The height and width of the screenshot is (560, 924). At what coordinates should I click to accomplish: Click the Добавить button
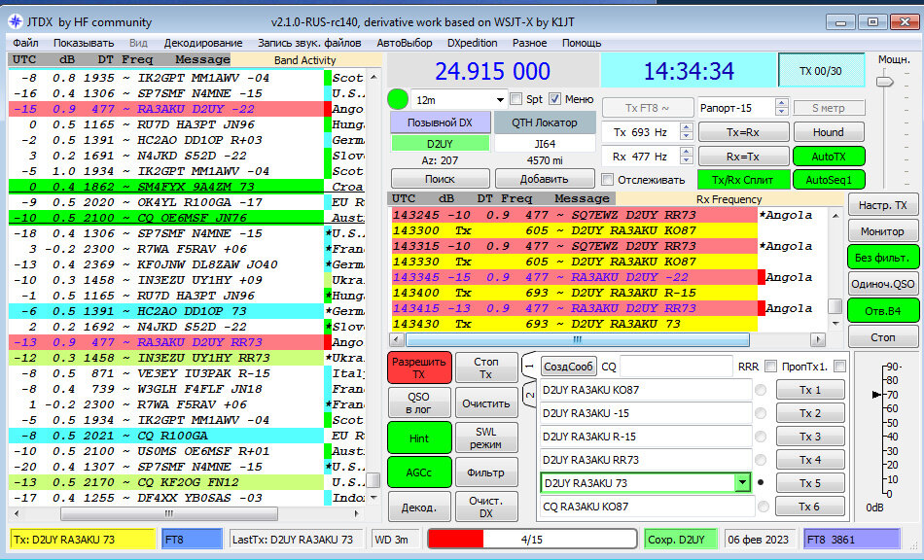point(545,179)
